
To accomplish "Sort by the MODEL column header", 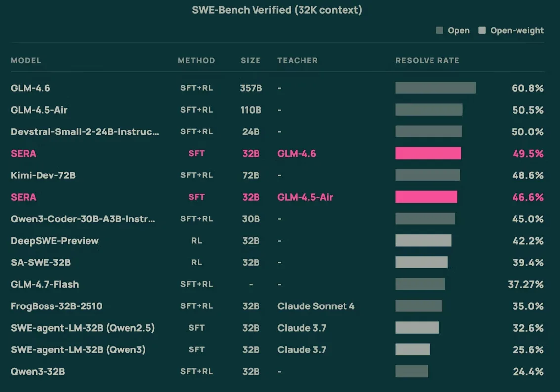I will 26,61.
